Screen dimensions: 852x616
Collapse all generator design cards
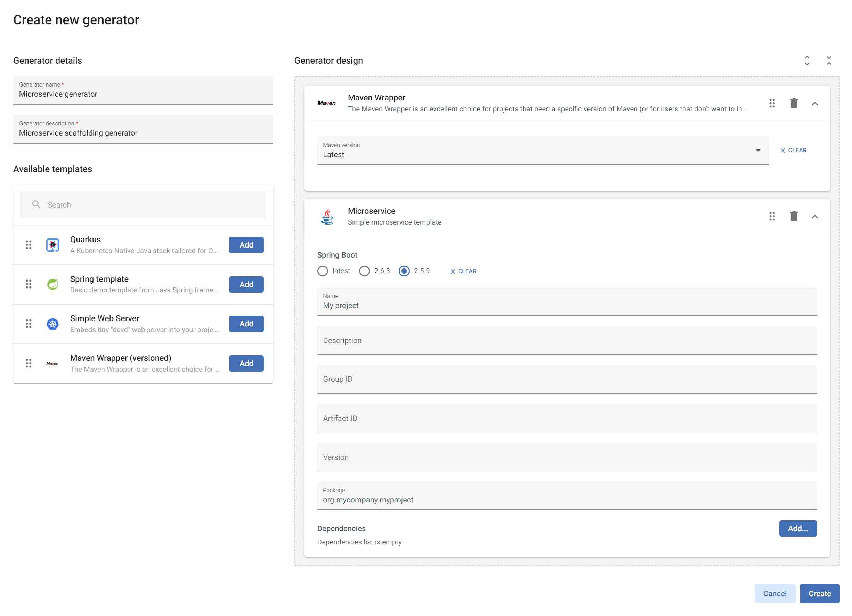[x=829, y=60]
